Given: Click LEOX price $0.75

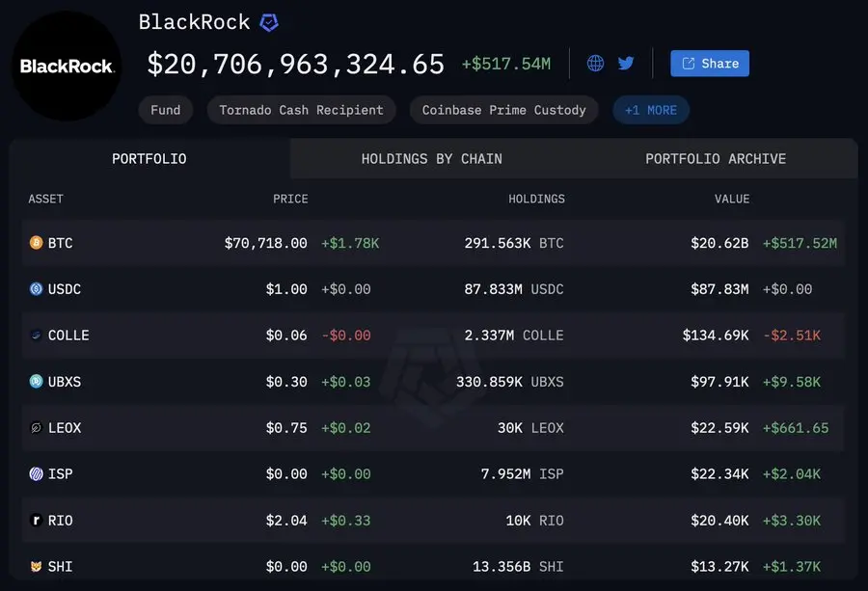Looking at the screenshot, I should point(286,428).
